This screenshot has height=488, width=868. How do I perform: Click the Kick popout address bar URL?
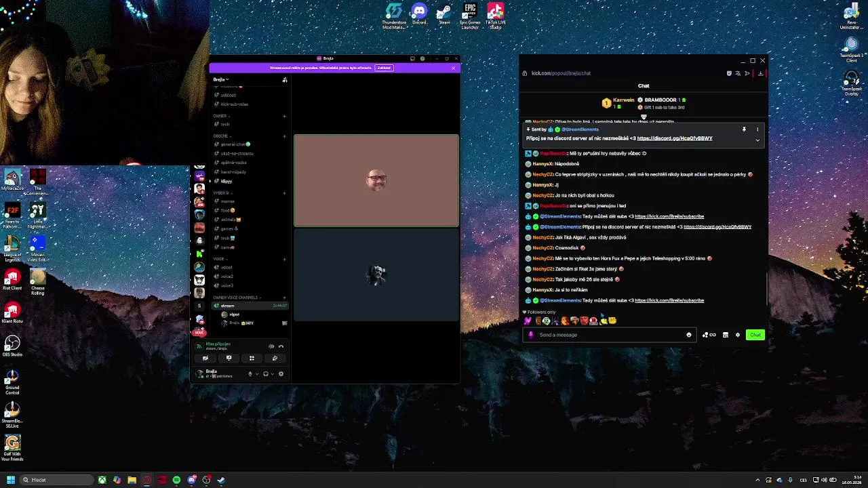pos(561,73)
